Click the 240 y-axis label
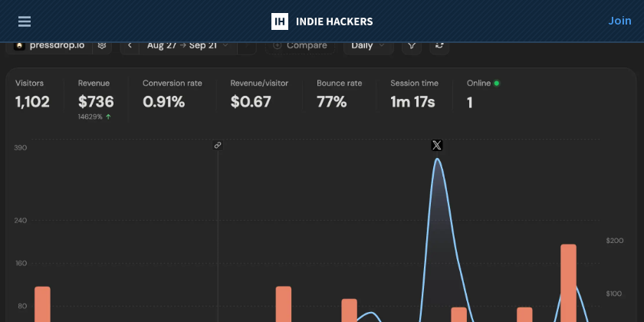This screenshot has height=322, width=644. coord(21,221)
